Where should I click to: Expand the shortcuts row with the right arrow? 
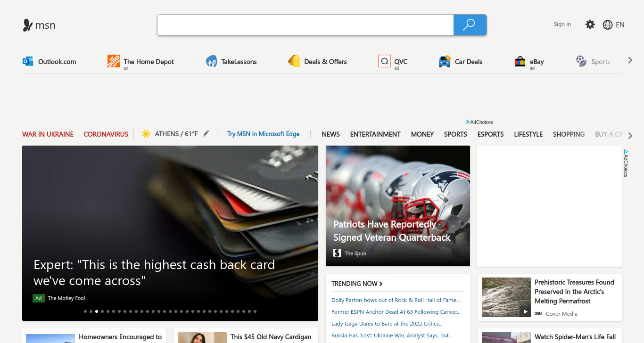coord(630,60)
